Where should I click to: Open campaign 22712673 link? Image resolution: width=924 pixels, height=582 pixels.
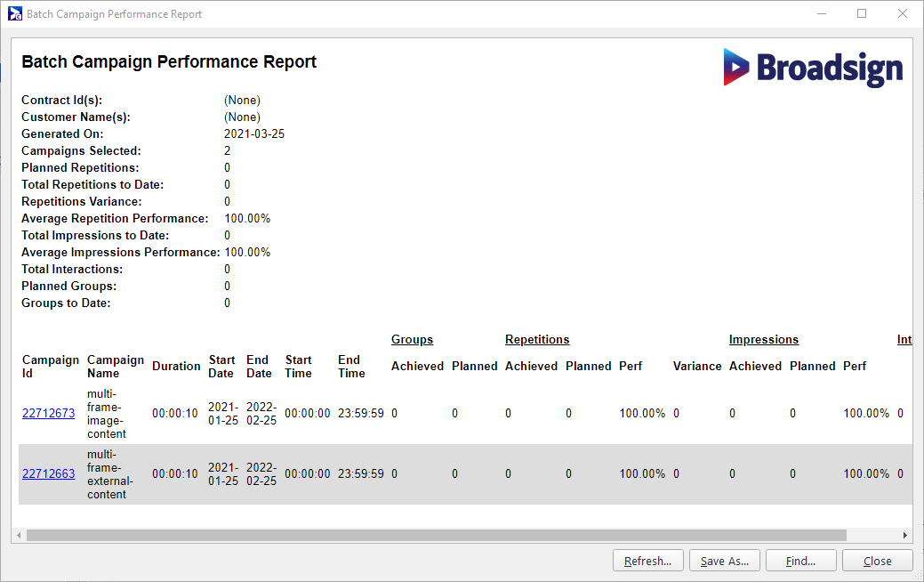(x=48, y=413)
